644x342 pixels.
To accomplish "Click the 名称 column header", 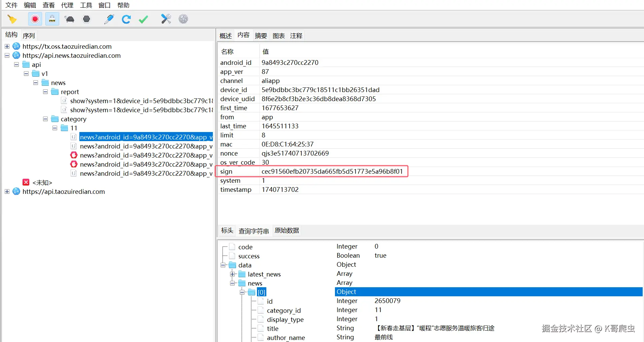I will [227, 51].
